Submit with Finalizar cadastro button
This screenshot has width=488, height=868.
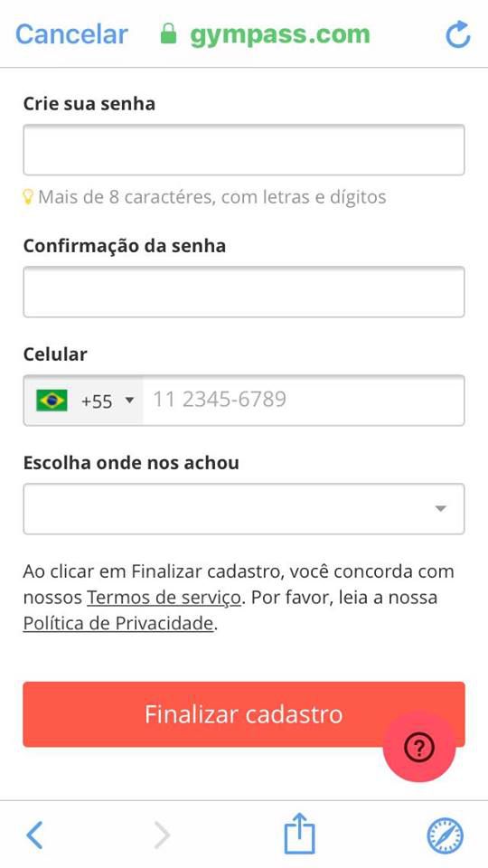[x=243, y=714]
